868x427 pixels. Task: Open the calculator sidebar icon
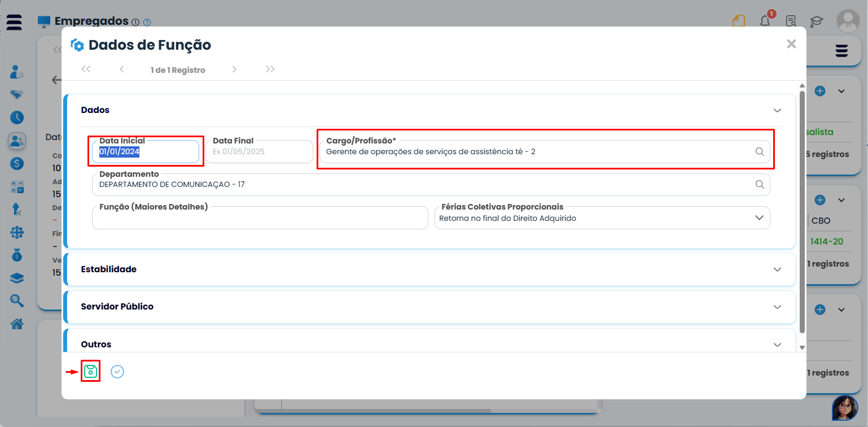(x=17, y=187)
